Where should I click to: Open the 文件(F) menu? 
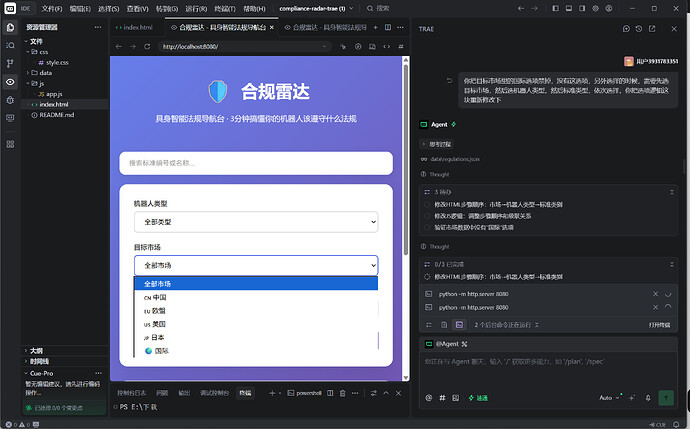click(52, 8)
